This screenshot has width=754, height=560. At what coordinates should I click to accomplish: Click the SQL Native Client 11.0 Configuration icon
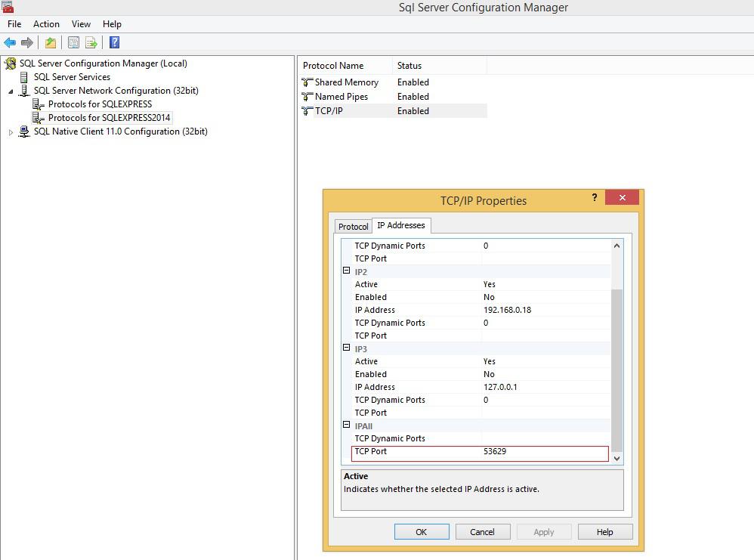(x=24, y=131)
